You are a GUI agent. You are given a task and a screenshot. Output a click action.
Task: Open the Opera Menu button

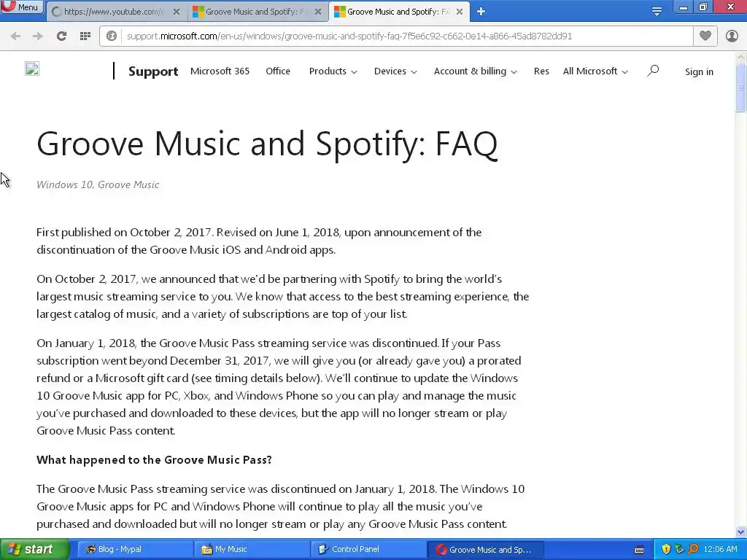22,7
